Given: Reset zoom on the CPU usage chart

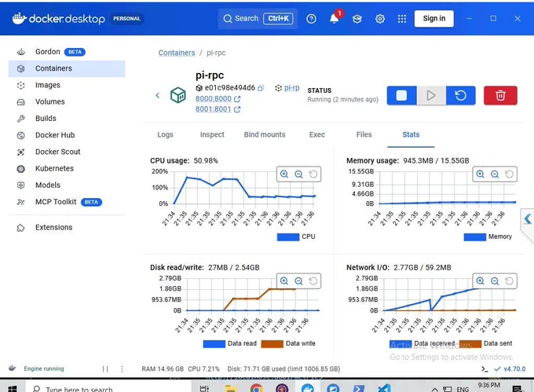Looking at the screenshot, I should tap(313, 174).
